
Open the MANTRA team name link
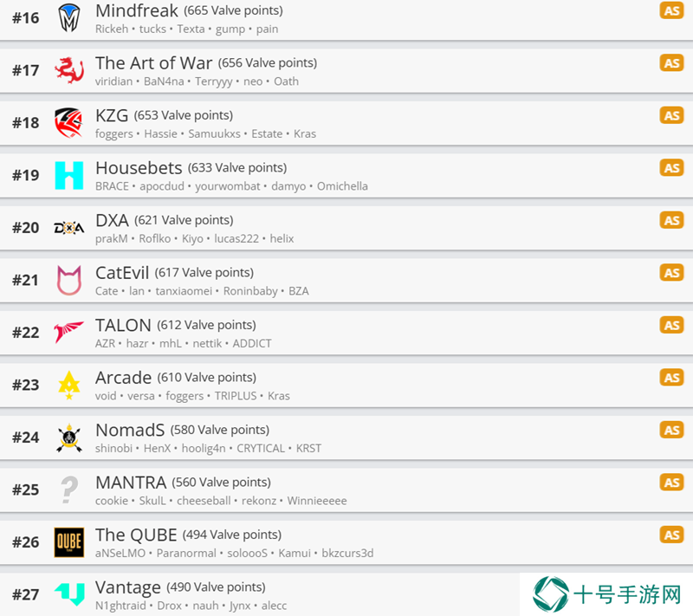pyautogui.click(x=131, y=483)
